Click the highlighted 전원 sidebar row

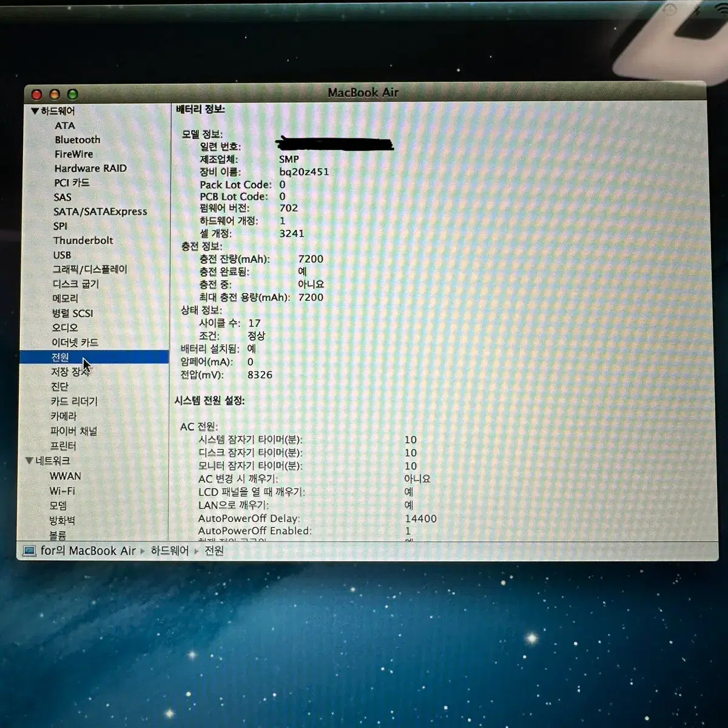pos(94,357)
